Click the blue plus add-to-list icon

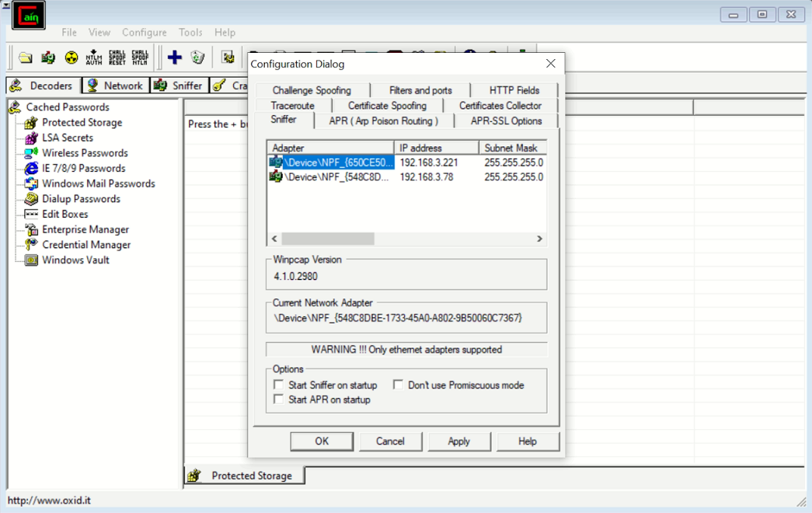[x=175, y=57]
